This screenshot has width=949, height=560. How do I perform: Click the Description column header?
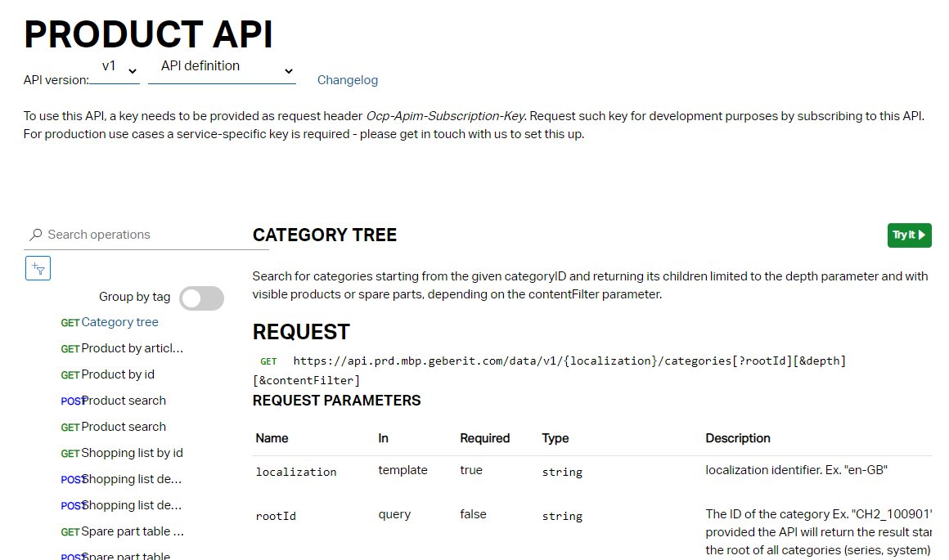click(x=738, y=438)
